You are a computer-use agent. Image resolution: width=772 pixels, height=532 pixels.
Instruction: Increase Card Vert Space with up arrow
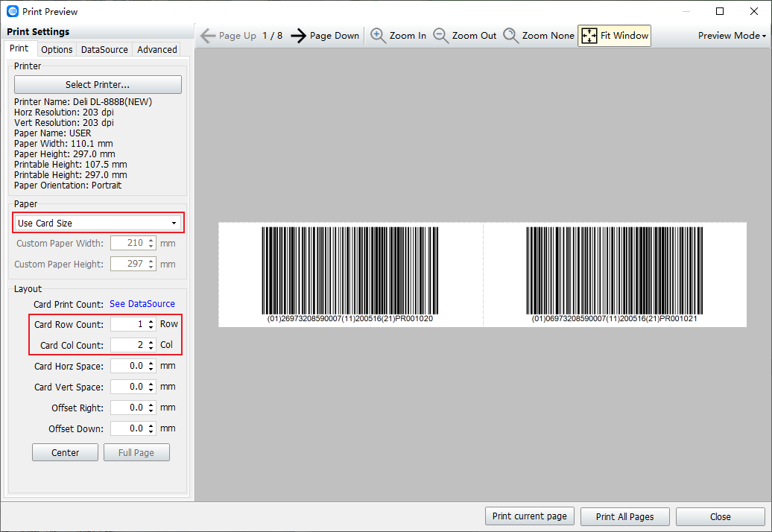tap(151, 384)
